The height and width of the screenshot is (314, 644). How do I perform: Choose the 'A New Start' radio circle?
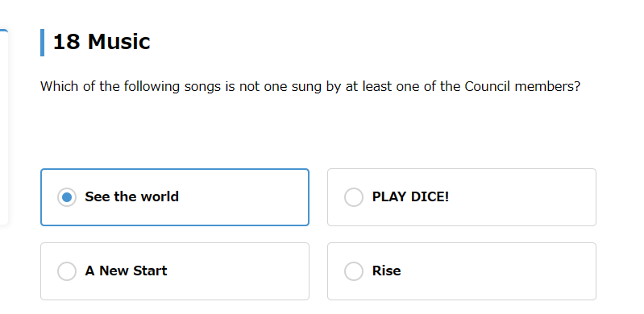[67, 271]
